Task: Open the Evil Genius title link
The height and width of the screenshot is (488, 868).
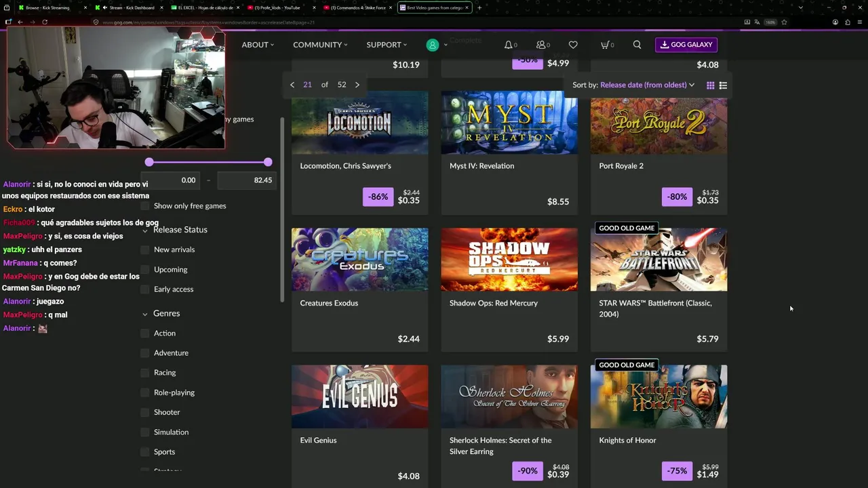Action: coord(318,441)
